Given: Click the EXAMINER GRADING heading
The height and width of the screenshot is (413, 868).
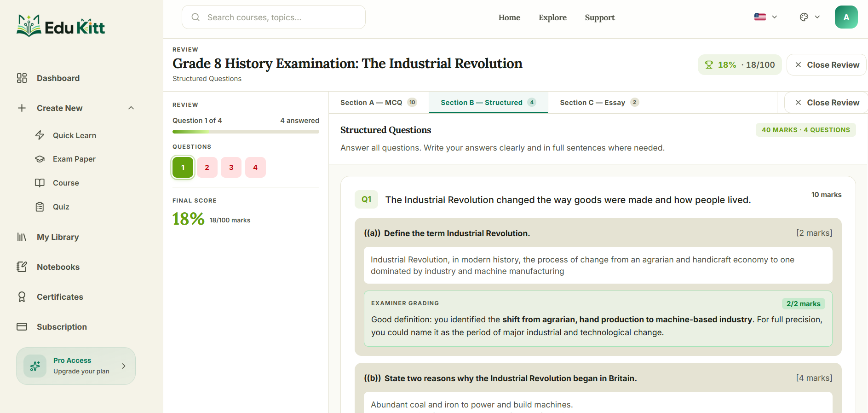Looking at the screenshot, I should 405,303.
